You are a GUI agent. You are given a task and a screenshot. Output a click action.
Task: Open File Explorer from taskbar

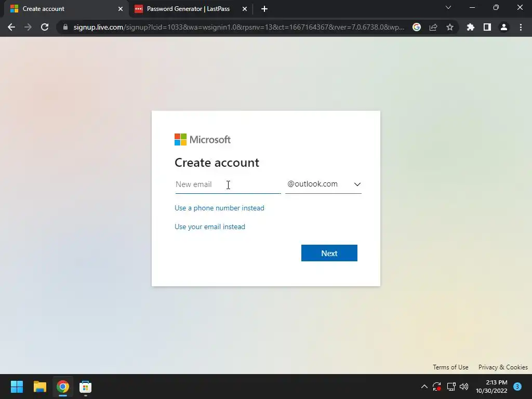tap(39, 387)
